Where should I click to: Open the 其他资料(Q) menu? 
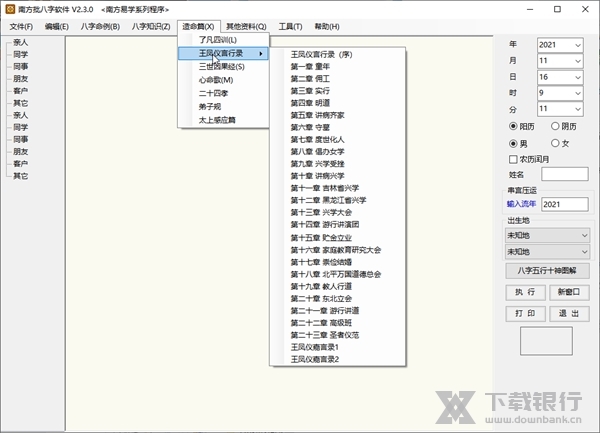tap(246, 27)
